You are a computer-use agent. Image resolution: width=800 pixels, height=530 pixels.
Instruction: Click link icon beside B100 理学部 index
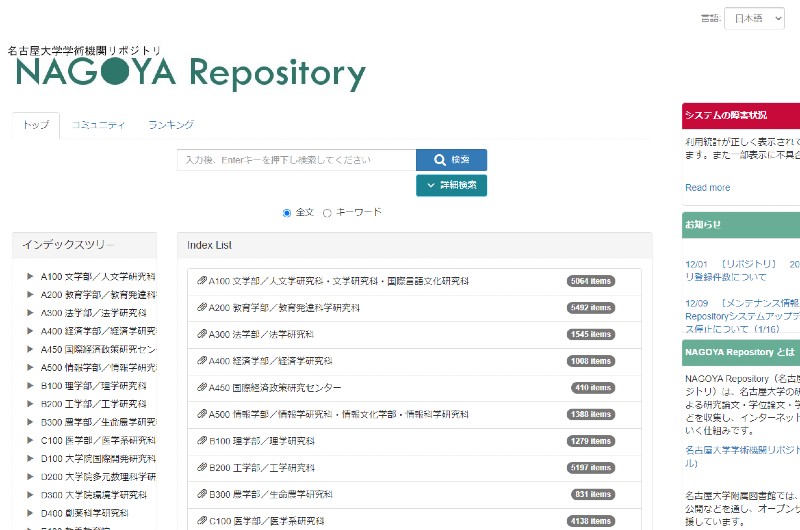click(202, 441)
